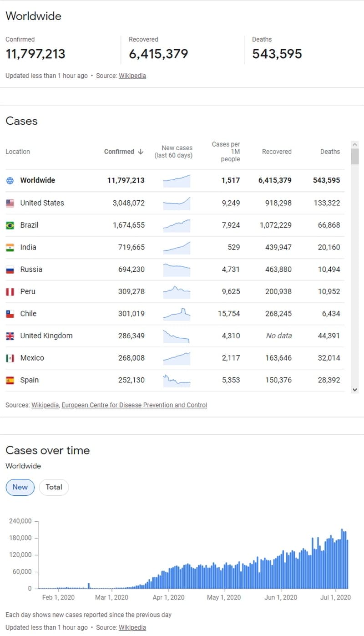Click the Spain flag icon
The image size is (364, 636).
coord(10,380)
